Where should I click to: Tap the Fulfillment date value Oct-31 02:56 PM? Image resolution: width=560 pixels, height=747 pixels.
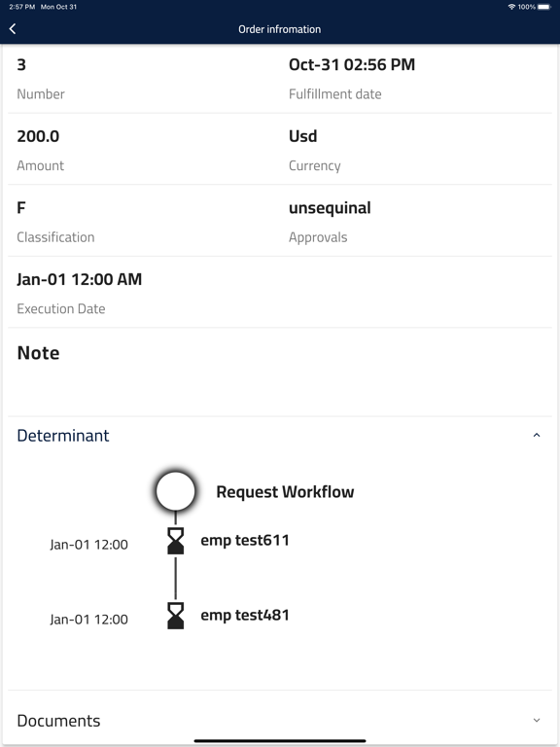click(x=352, y=64)
